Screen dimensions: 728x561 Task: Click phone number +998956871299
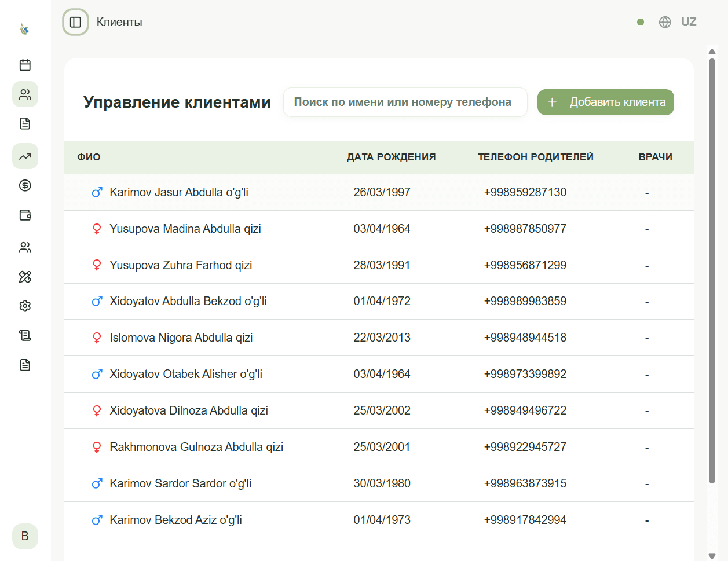click(x=525, y=265)
